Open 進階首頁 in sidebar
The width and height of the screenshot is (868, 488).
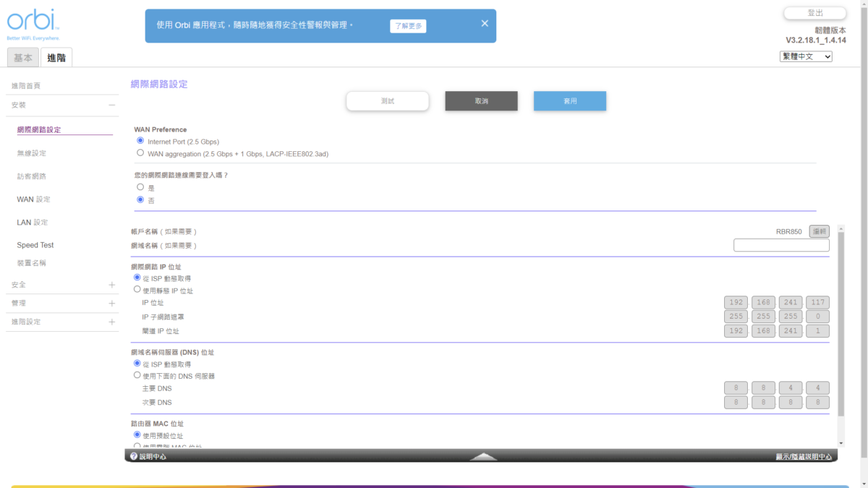pyautogui.click(x=26, y=86)
